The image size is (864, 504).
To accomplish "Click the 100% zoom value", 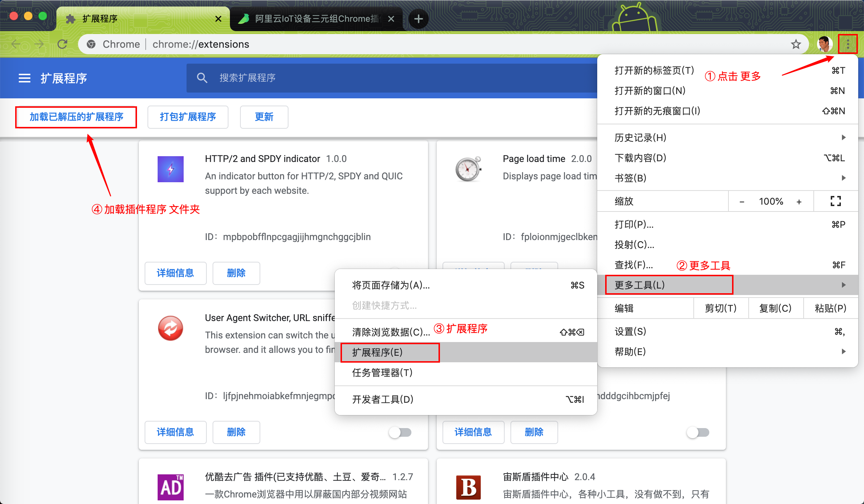I will (x=771, y=201).
